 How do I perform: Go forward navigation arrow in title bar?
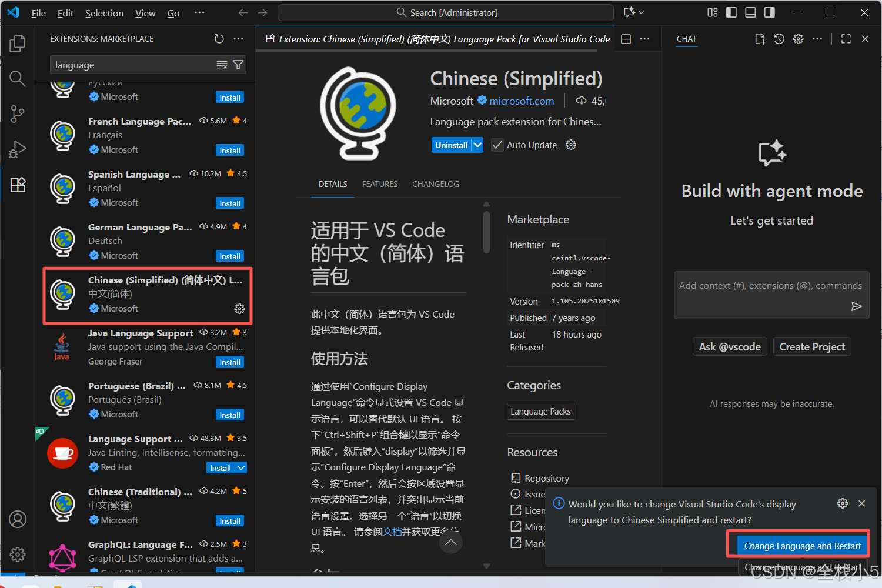pyautogui.click(x=262, y=12)
